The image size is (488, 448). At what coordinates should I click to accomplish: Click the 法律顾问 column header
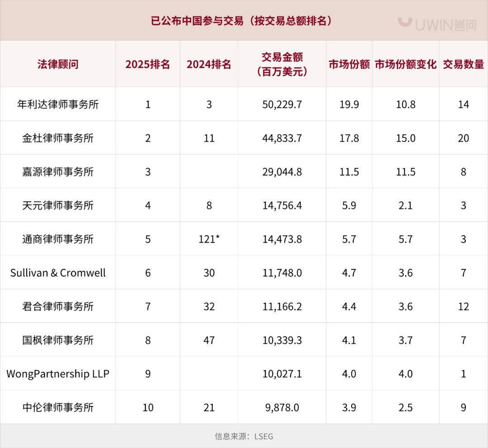(x=58, y=64)
